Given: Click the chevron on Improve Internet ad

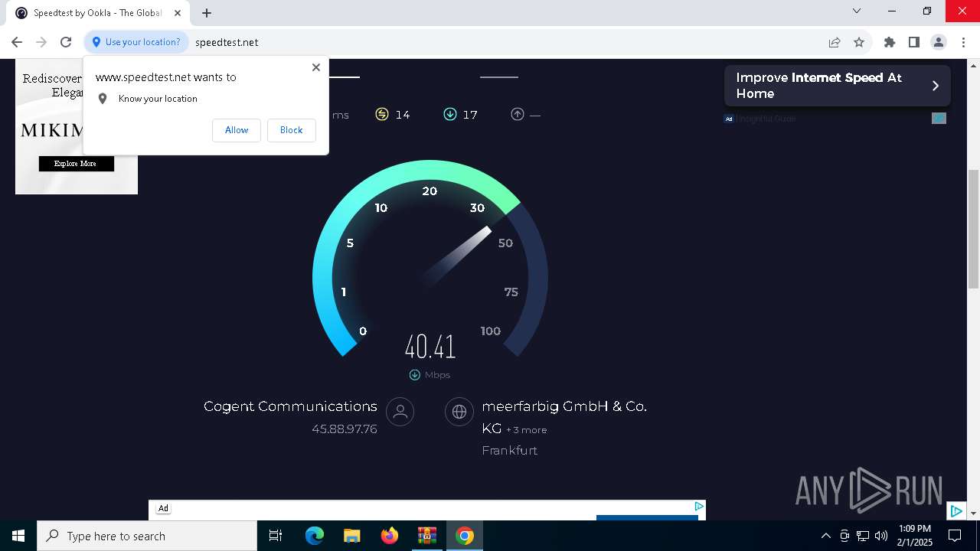Looking at the screenshot, I should (x=935, y=86).
